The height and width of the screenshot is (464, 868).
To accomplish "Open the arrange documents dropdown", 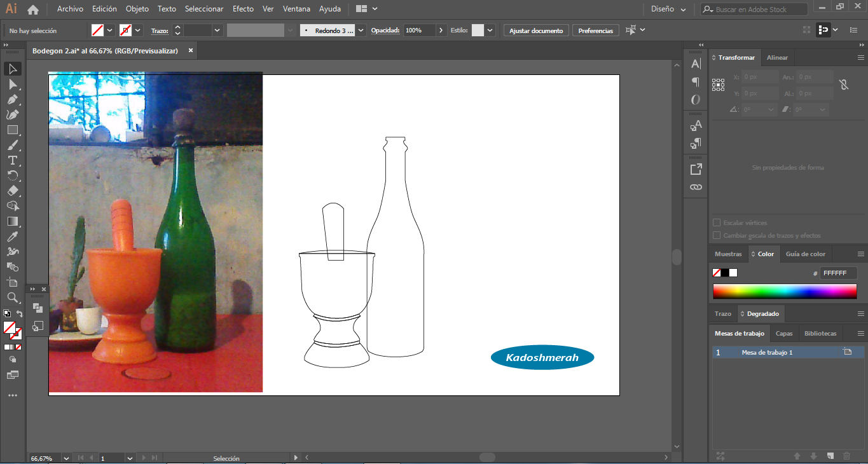I will point(367,10).
